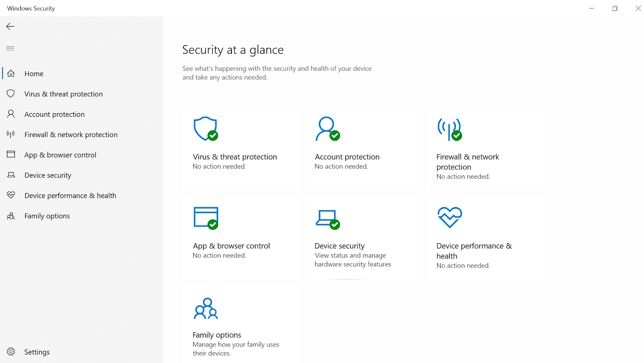Click the Home house icon in the sidebar
Screen dimensions: 644x363
tap(10, 73)
